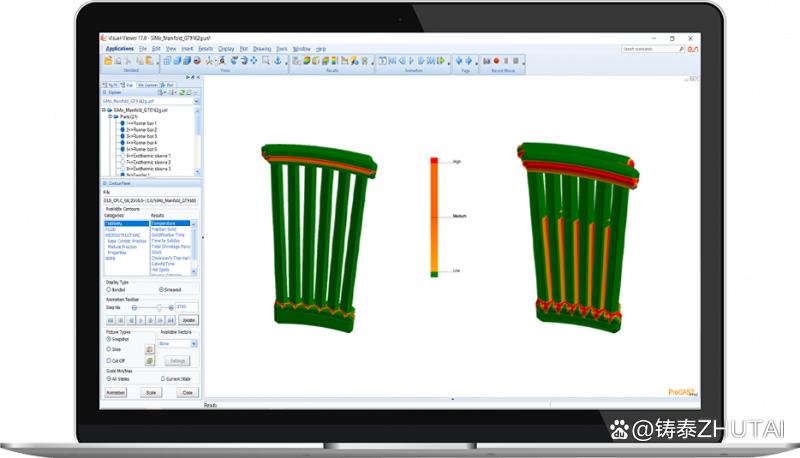Play animation in contour panel controls
The height and width of the screenshot is (458, 800).
click(x=140, y=320)
